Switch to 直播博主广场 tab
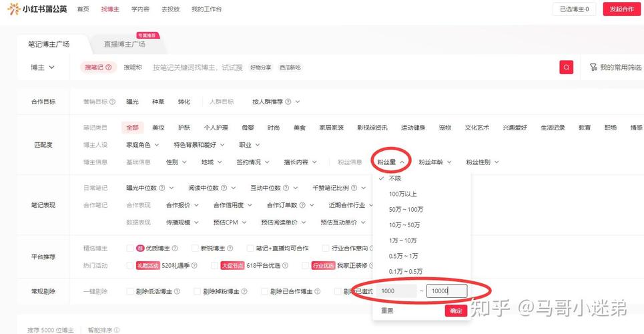This screenshot has height=334, width=644. coord(124,44)
